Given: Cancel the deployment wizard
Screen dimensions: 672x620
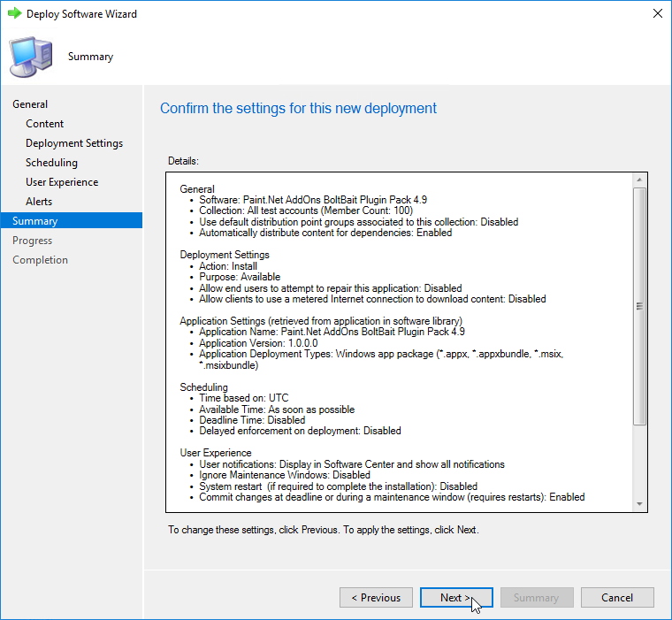Looking at the screenshot, I should [617, 598].
